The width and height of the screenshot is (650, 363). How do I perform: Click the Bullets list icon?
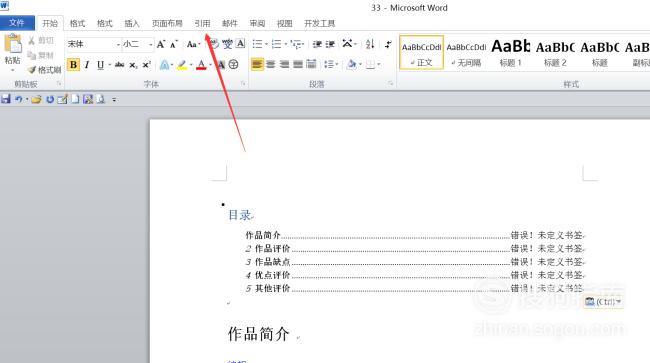point(257,44)
